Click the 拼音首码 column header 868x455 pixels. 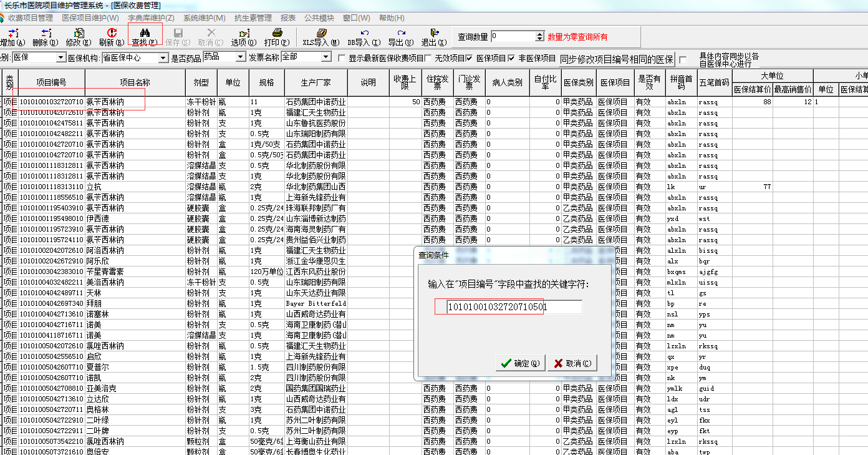682,82
